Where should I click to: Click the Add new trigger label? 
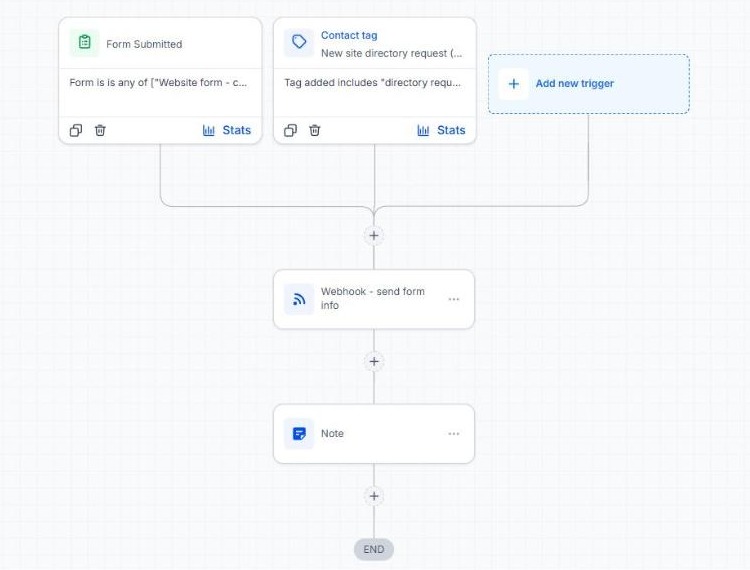[574, 83]
